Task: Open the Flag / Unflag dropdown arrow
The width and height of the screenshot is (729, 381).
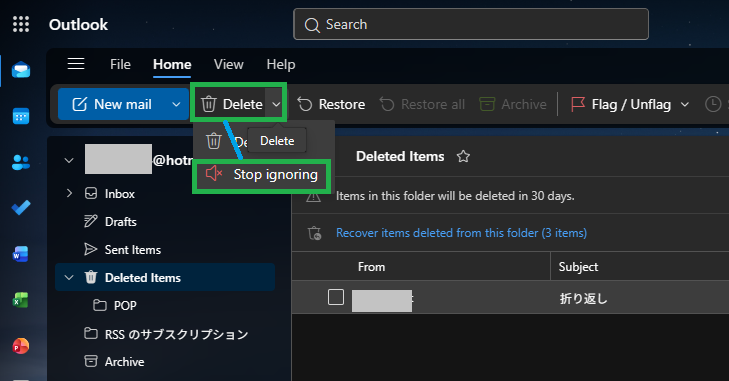Action: coord(685,104)
